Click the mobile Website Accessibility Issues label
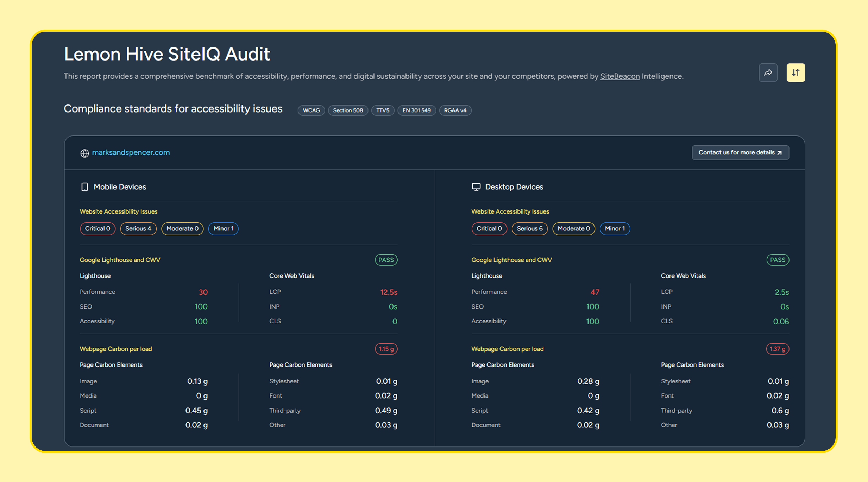This screenshot has width=868, height=482. click(x=118, y=211)
